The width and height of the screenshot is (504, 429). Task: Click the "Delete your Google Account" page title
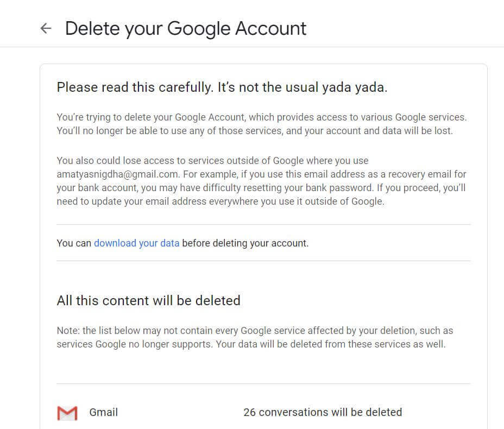click(x=186, y=29)
